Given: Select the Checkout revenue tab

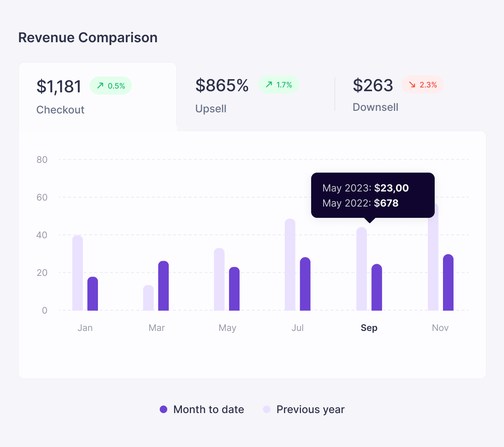Looking at the screenshot, I should 97,97.
